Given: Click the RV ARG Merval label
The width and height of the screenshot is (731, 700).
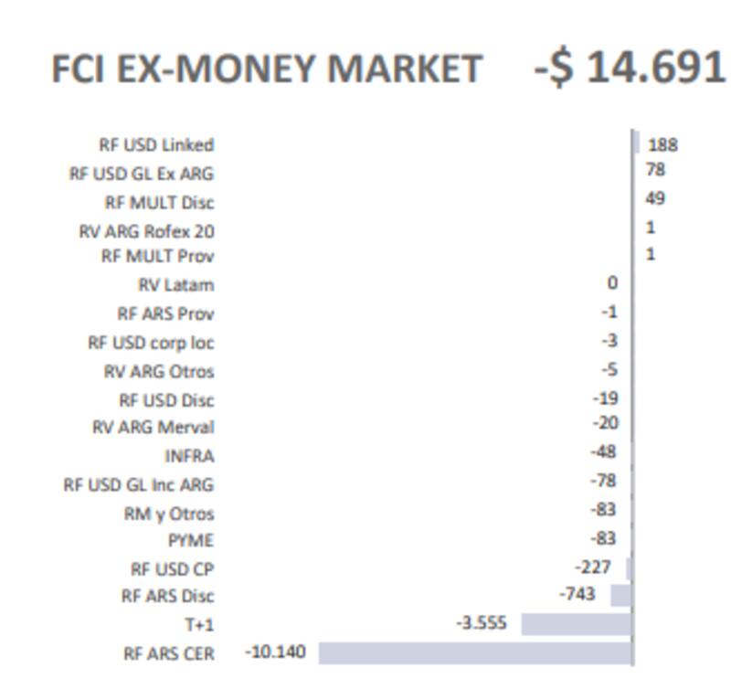Looking at the screenshot, I should pos(153,427).
